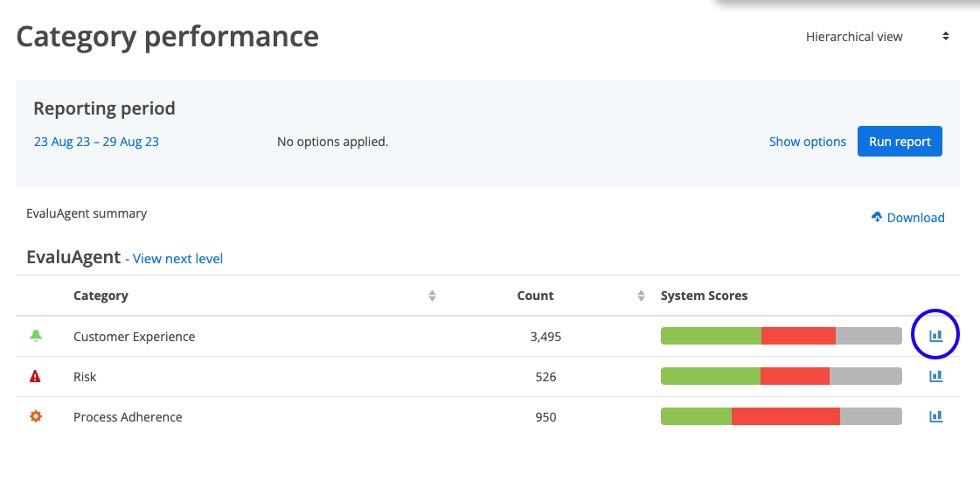980x481 pixels.
Task: Click the View next level link
Action: [x=177, y=259]
